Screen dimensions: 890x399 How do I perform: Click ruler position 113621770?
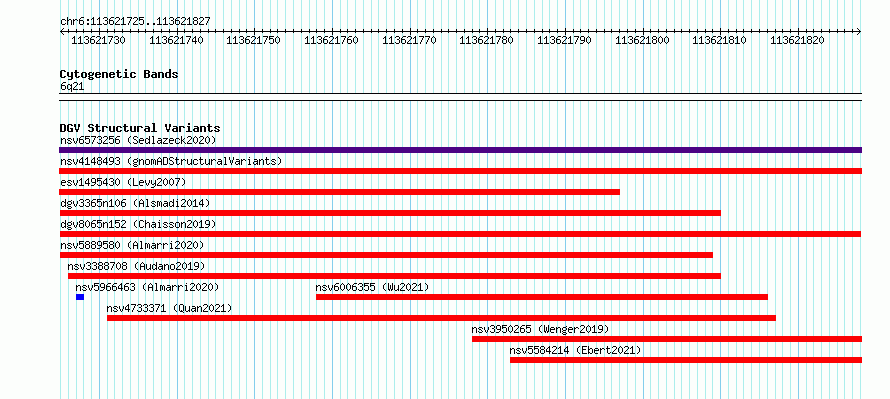[x=409, y=40]
